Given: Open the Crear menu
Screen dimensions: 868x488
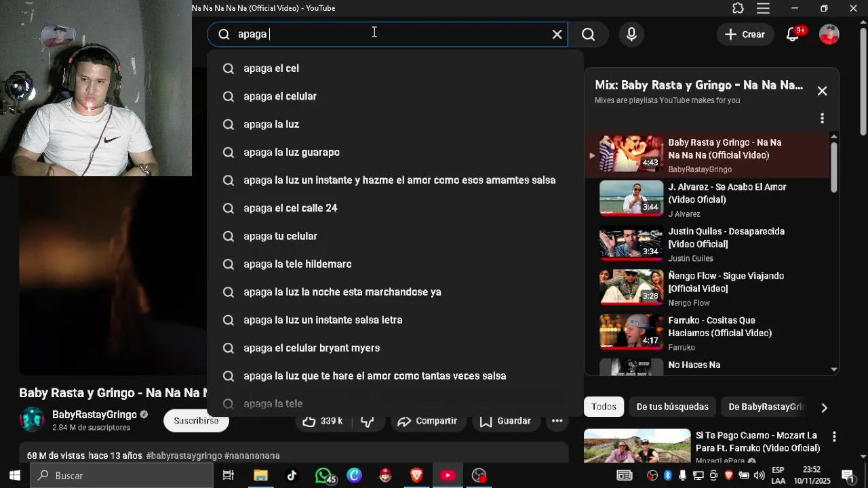Looking at the screenshot, I should pos(745,35).
